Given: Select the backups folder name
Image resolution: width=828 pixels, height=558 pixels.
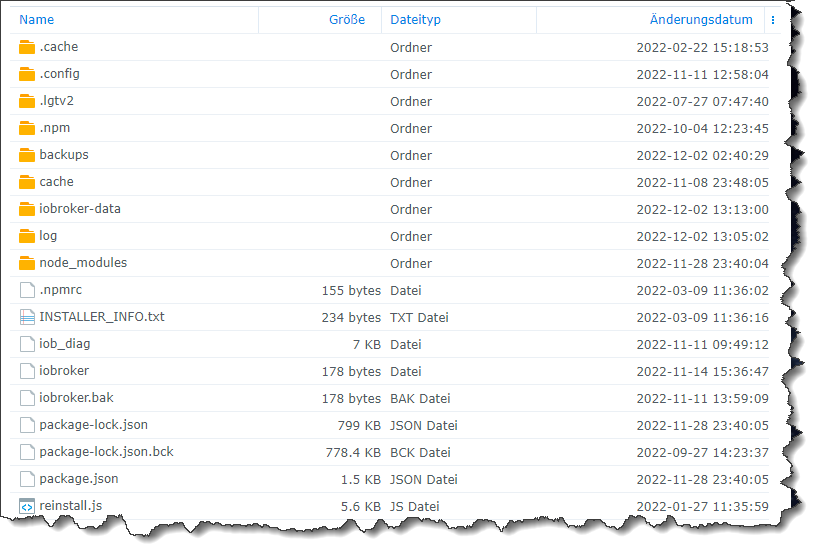Looking at the screenshot, I should pyautogui.click(x=64, y=155).
